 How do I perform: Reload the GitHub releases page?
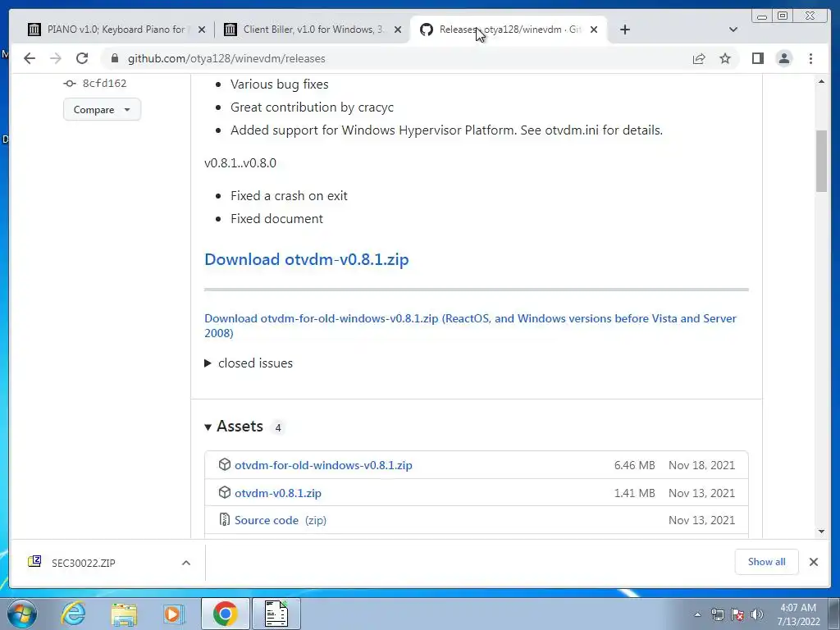click(x=82, y=58)
